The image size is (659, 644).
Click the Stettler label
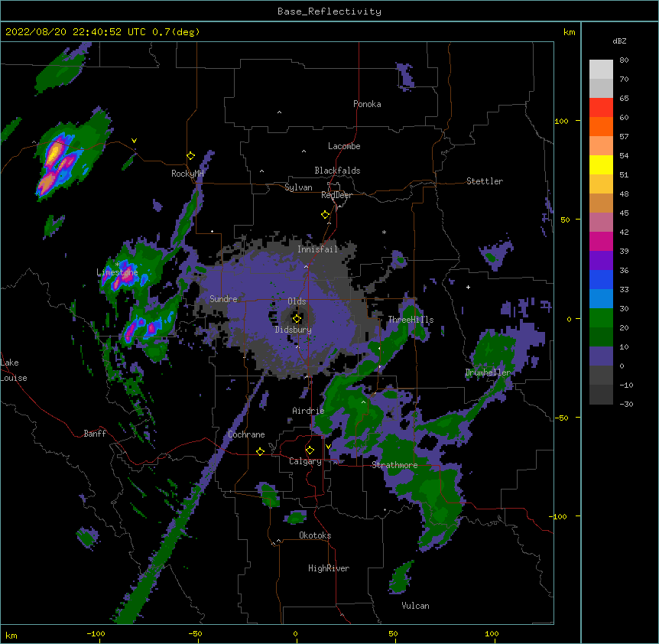click(x=485, y=181)
